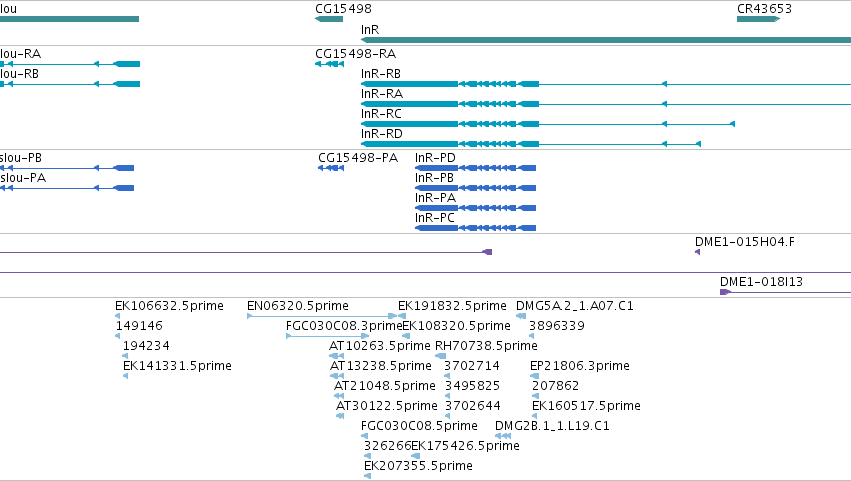Select EK160517.5prime EST label
This screenshot has height=481, width=851.
click(587, 407)
